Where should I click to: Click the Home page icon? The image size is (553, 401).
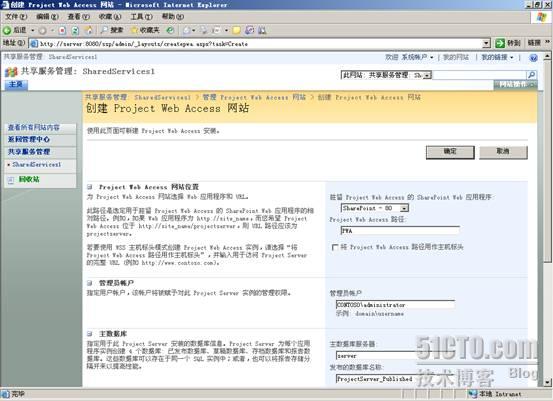pyautogui.click(x=89, y=30)
